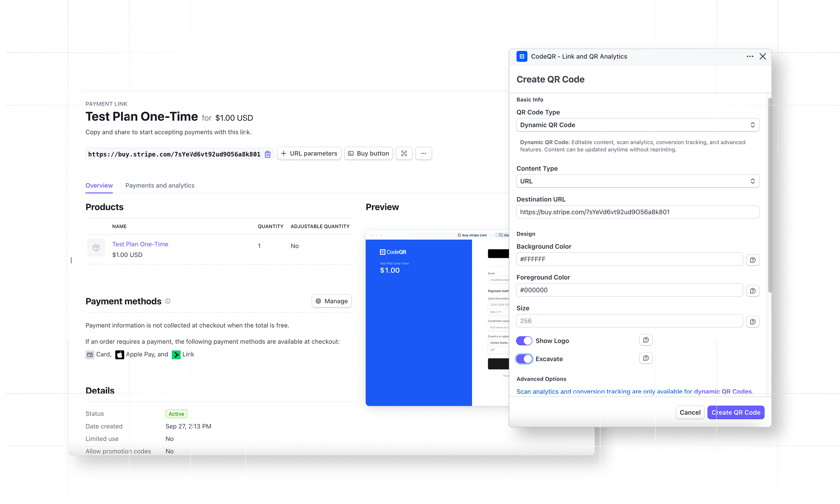Click the payment link URL text
The image size is (840, 504).
click(174, 154)
